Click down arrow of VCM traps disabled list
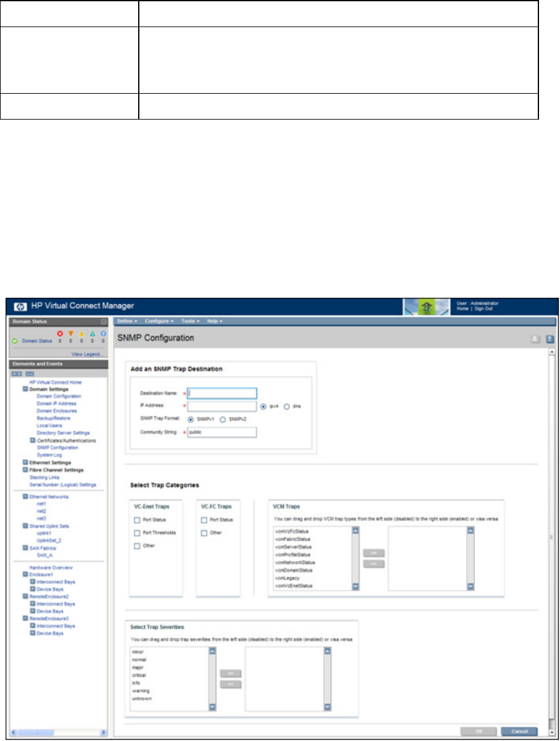Image resolution: width=560 pixels, height=741 pixels. 355,587
